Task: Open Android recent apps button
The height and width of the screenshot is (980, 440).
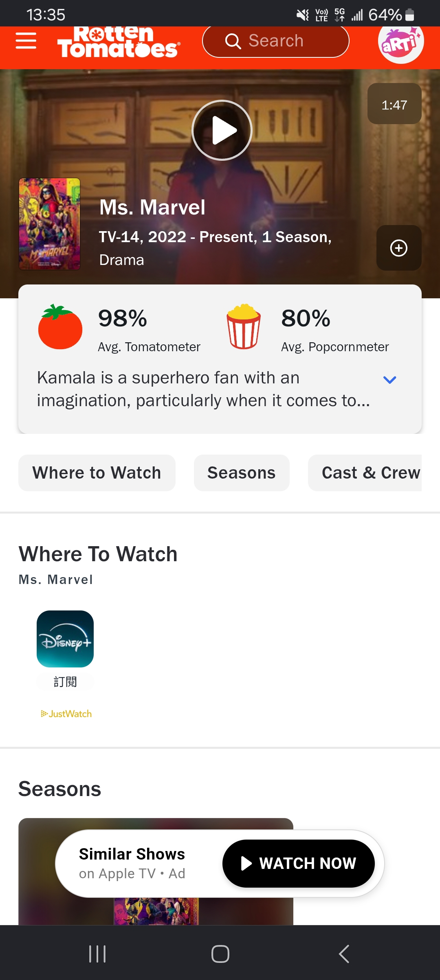Action: coord(97,954)
